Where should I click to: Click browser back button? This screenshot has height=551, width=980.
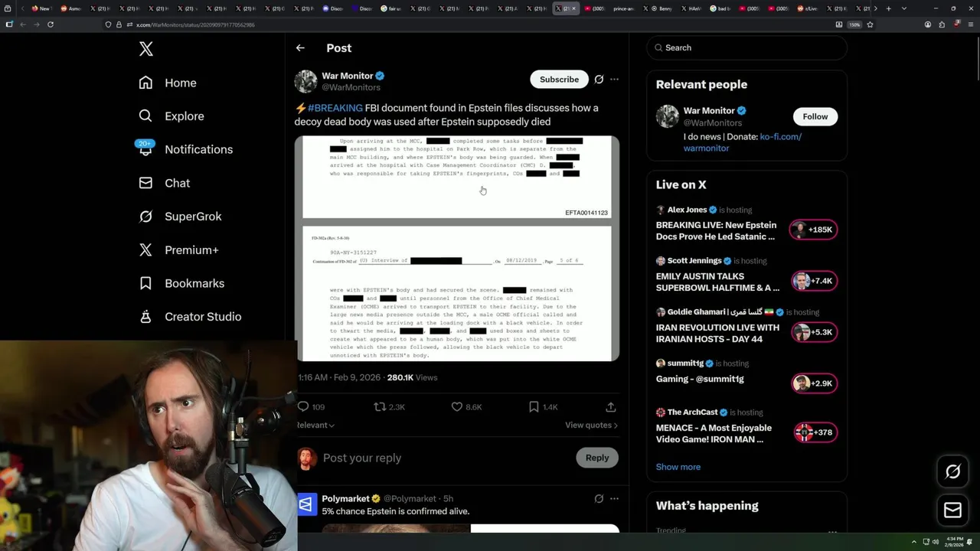click(22, 24)
